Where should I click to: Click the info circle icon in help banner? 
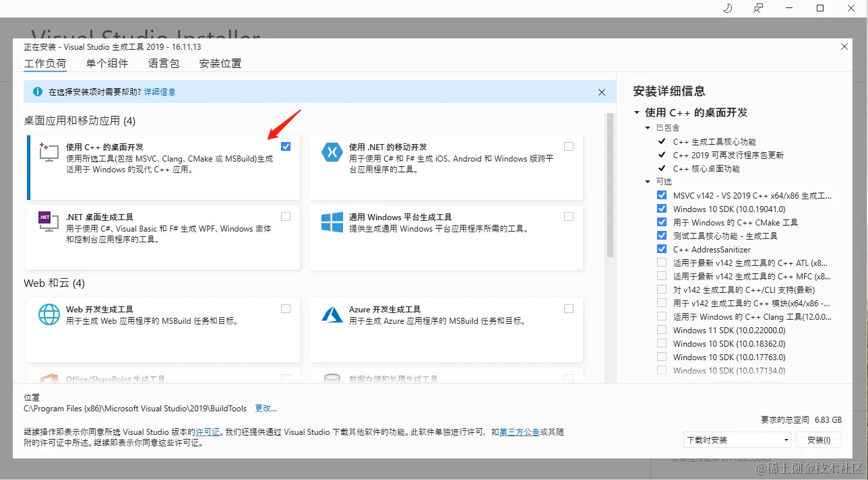click(x=36, y=92)
